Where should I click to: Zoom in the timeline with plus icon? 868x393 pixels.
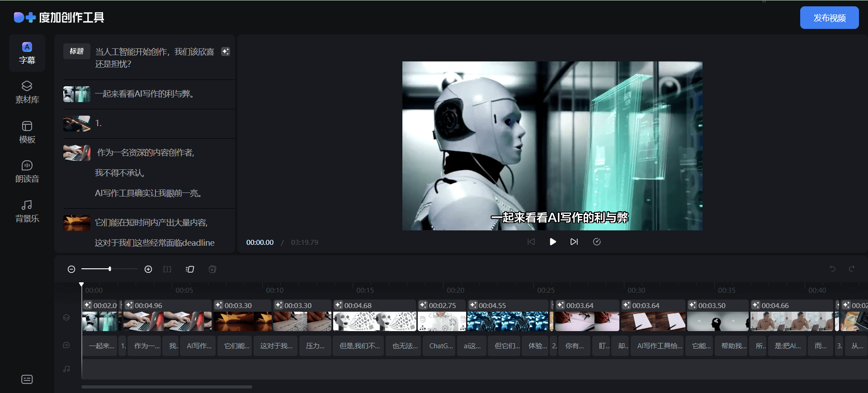click(x=148, y=269)
